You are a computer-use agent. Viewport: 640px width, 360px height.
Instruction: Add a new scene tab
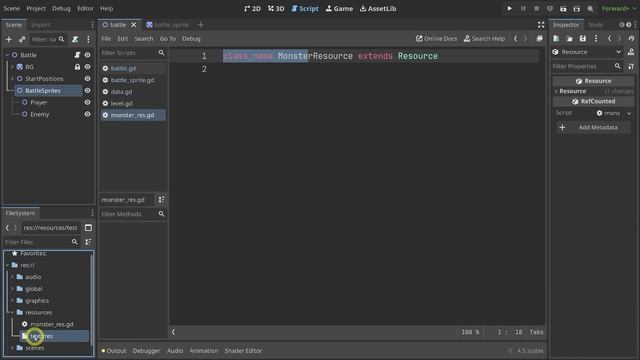point(200,25)
